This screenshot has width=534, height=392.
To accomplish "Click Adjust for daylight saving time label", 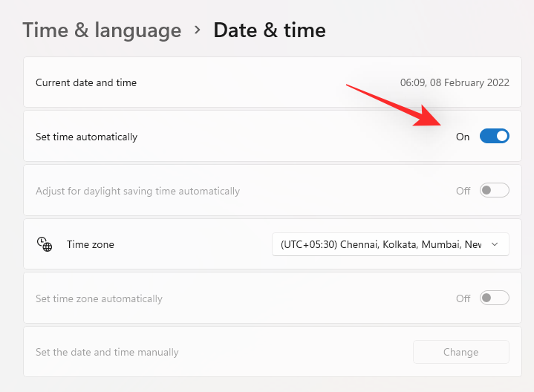I will point(137,191).
